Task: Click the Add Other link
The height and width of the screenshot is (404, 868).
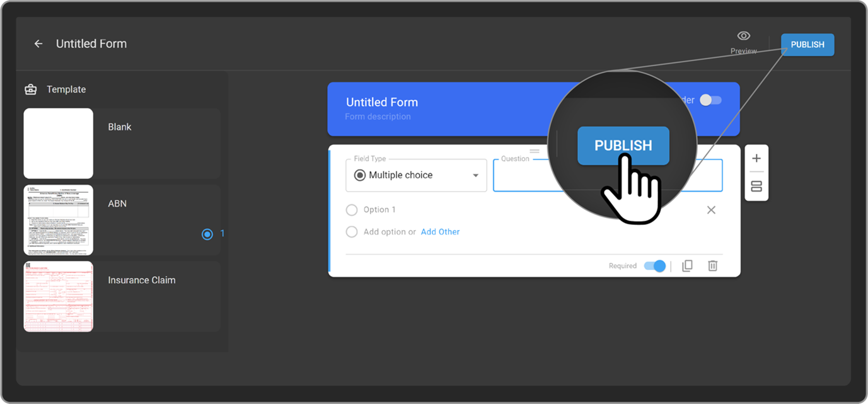Action: click(440, 232)
